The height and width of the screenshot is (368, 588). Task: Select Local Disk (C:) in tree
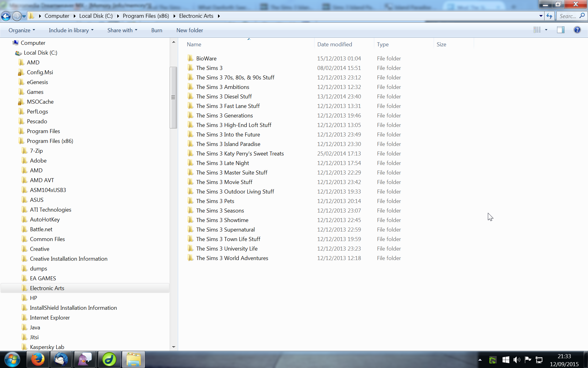(40, 53)
